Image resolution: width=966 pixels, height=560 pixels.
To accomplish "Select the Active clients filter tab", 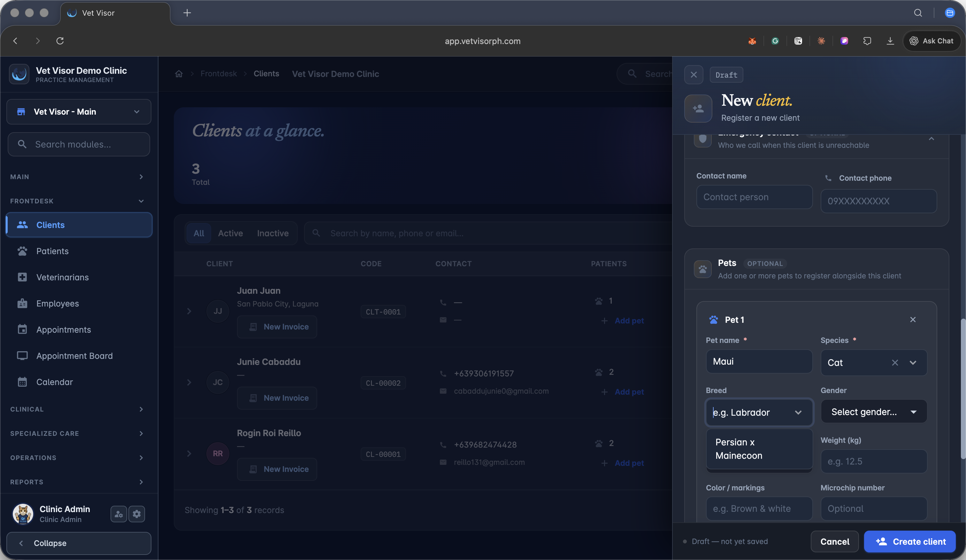I will click(230, 233).
